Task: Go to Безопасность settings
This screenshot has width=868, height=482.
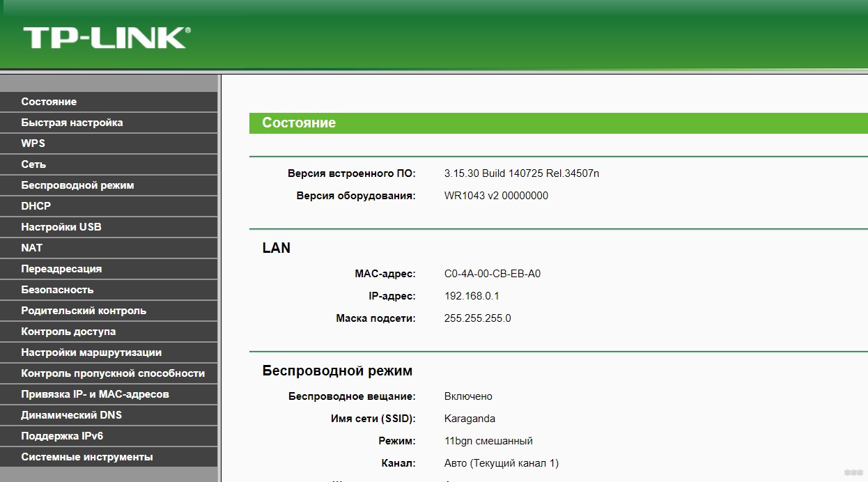Action: [109, 290]
